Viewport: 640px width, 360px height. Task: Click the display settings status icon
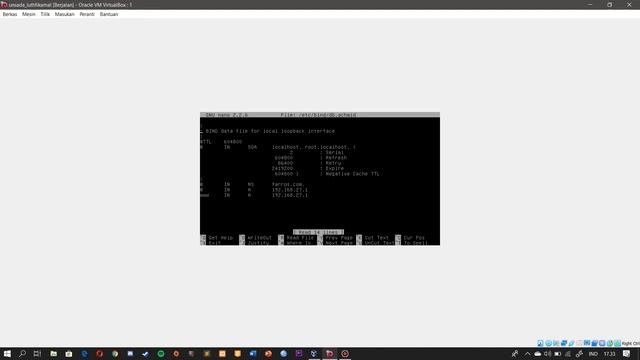pyautogui.click(x=587, y=343)
